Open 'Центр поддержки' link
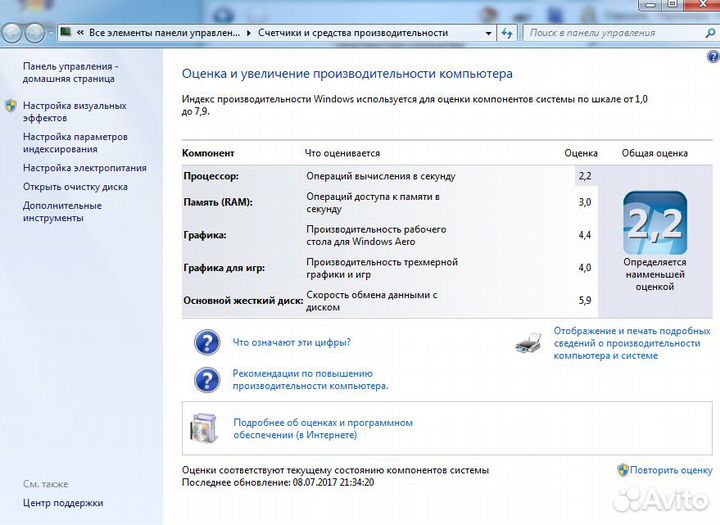Screen dimensions: 720x525 63,503
